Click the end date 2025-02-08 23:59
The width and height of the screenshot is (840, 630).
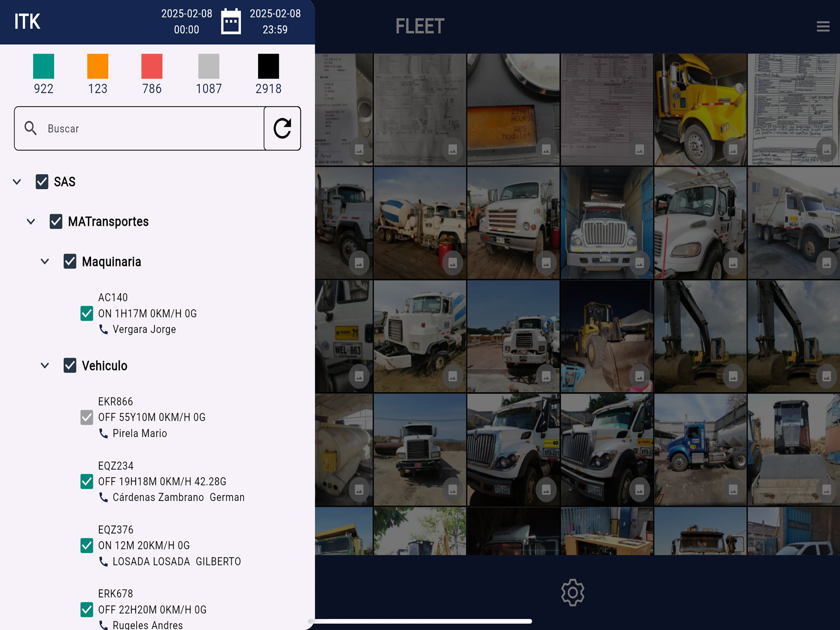tap(275, 22)
